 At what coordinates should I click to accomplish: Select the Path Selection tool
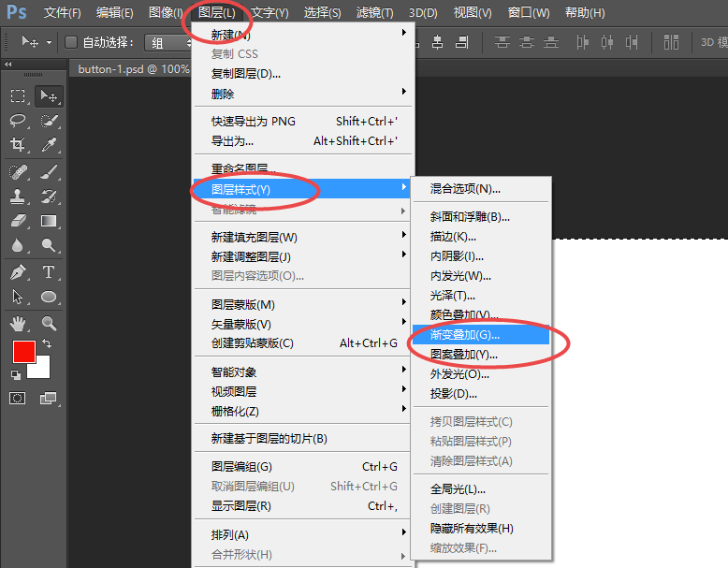(18, 297)
